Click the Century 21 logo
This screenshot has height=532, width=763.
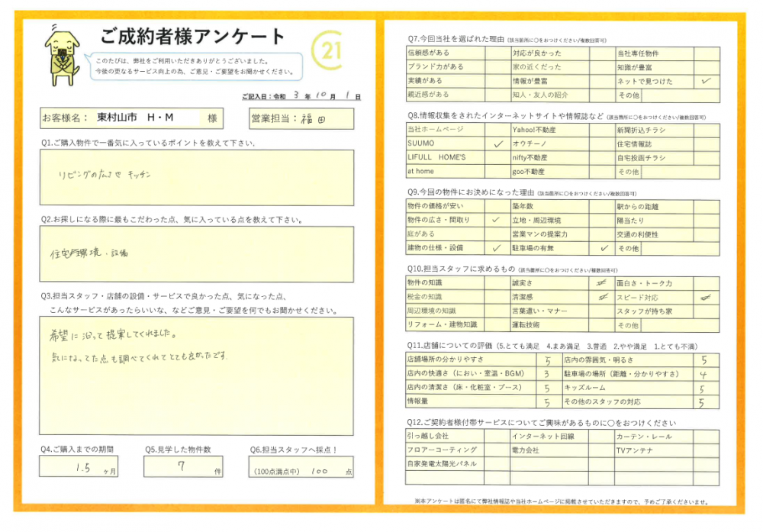pyautogui.click(x=329, y=52)
